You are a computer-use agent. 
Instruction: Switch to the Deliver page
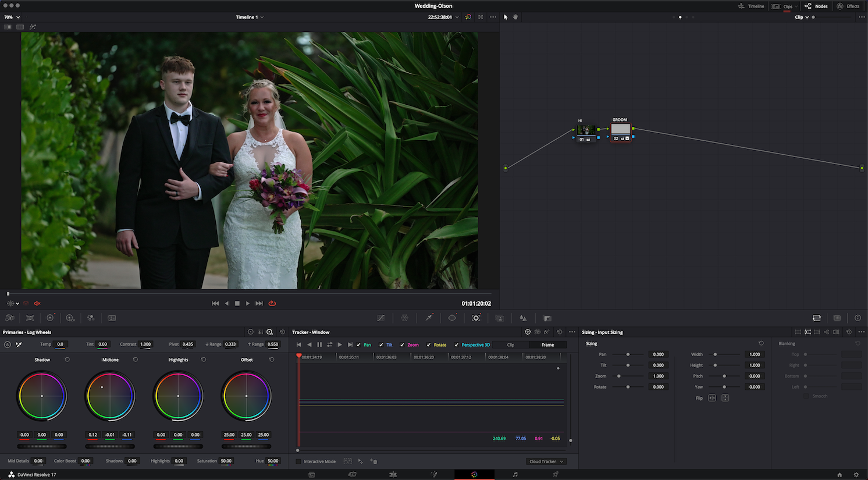[556, 475]
